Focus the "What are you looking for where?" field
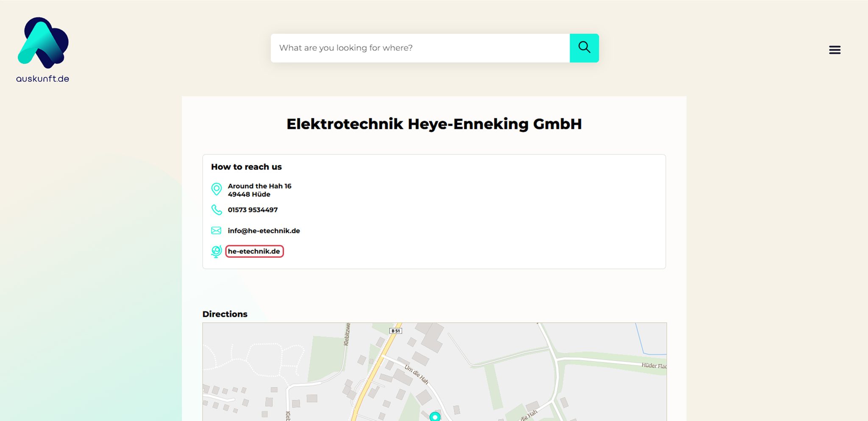This screenshot has width=868, height=421. tap(420, 48)
